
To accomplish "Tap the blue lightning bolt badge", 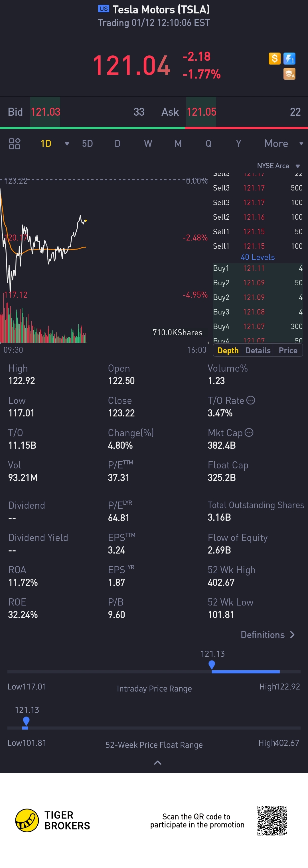I will tap(289, 59).
